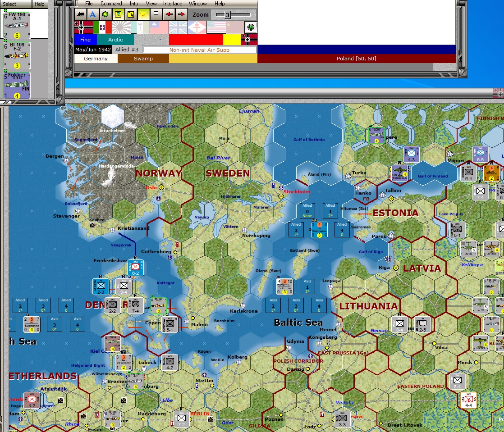The height and width of the screenshot is (432, 504).
Task: Select the 6-5 unit near Viipuri
Action: coord(480,154)
